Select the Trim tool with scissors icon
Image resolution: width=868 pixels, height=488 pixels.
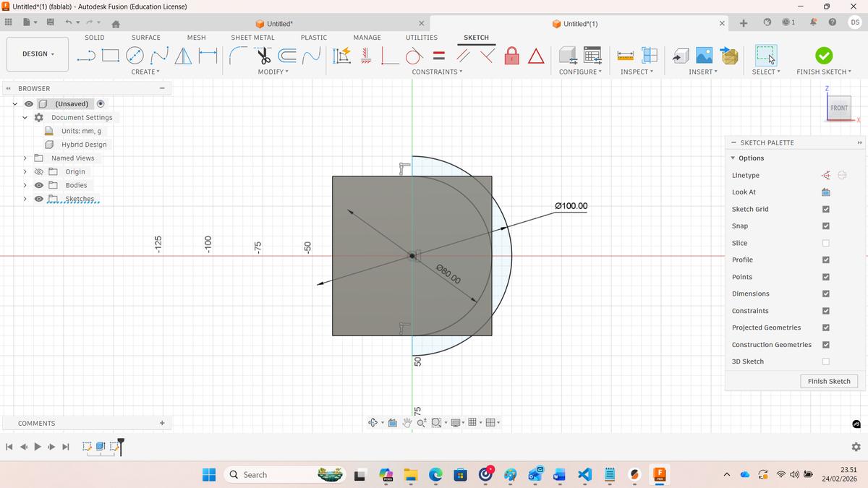[x=263, y=55]
